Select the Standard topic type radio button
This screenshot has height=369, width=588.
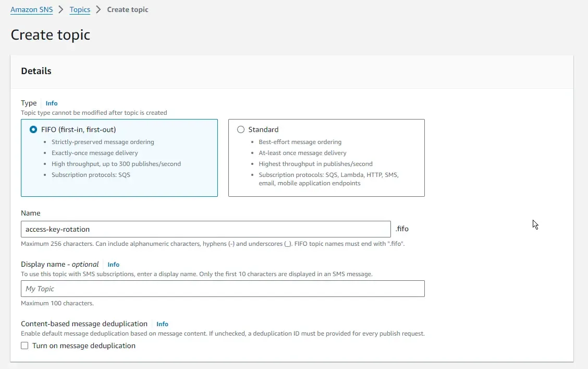point(240,129)
